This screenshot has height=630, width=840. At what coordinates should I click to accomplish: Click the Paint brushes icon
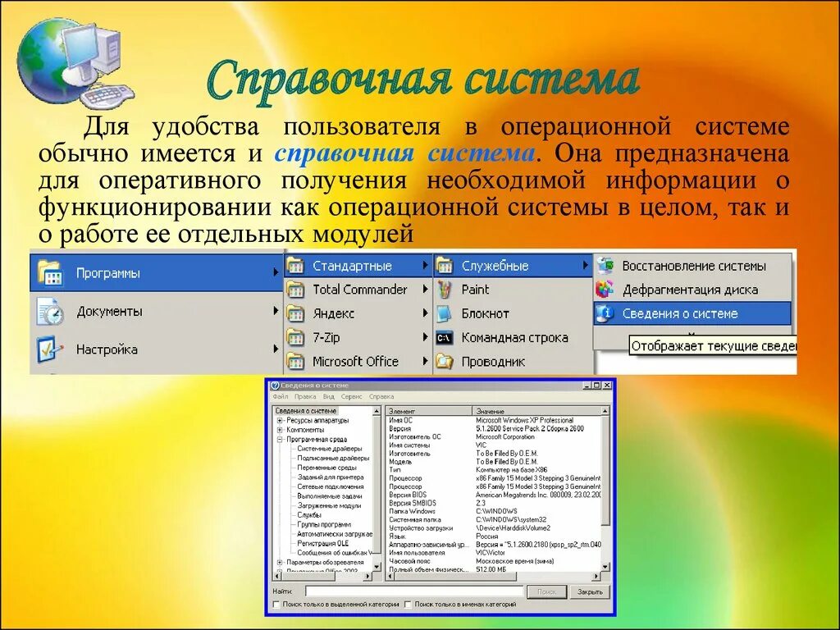pos(445,290)
